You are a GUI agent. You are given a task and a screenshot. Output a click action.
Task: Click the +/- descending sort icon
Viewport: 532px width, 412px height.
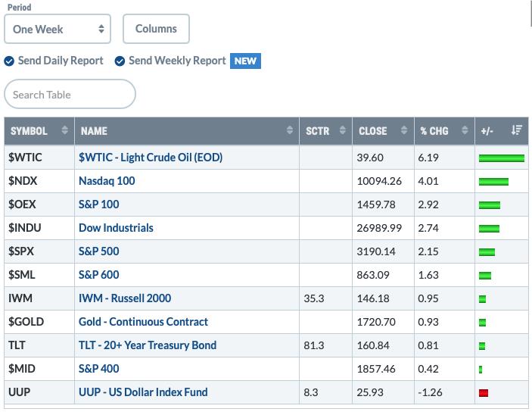517,130
